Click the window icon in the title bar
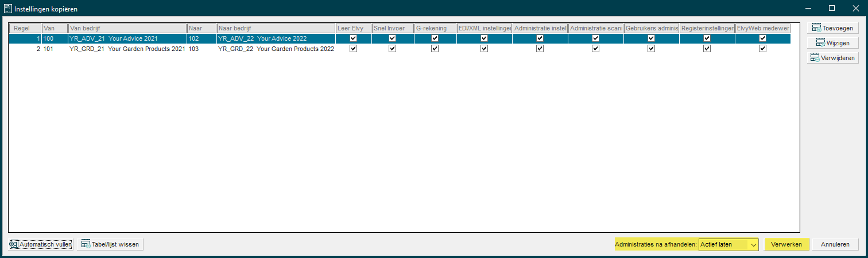This screenshot has width=868, height=258. point(7,9)
